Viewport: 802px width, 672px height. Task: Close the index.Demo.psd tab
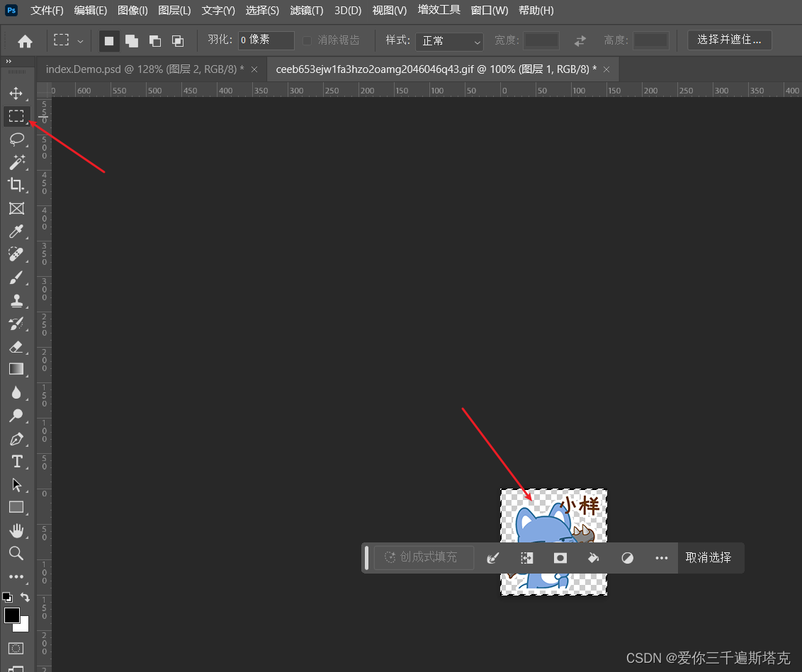pos(254,69)
